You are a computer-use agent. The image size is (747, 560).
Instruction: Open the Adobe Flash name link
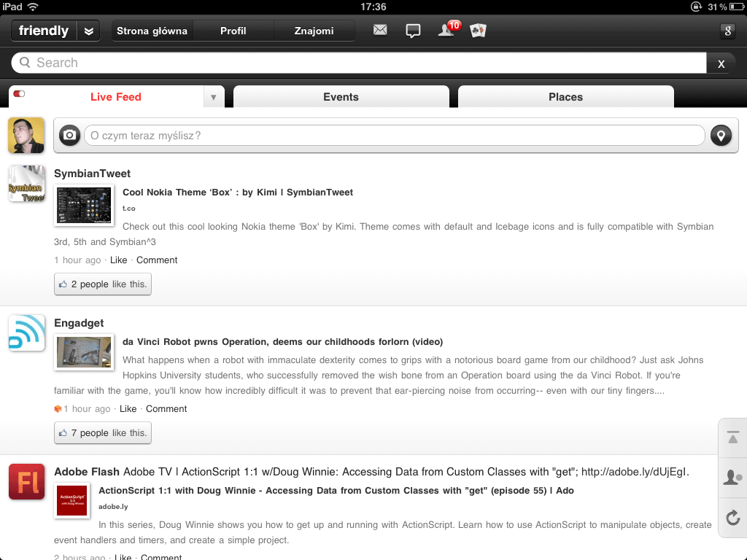[x=87, y=472]
